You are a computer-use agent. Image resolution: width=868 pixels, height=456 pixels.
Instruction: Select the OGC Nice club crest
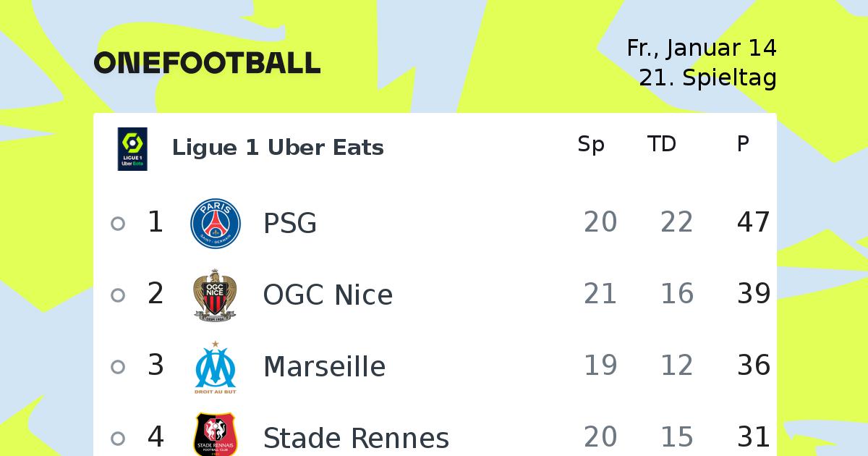coord(216,295)
